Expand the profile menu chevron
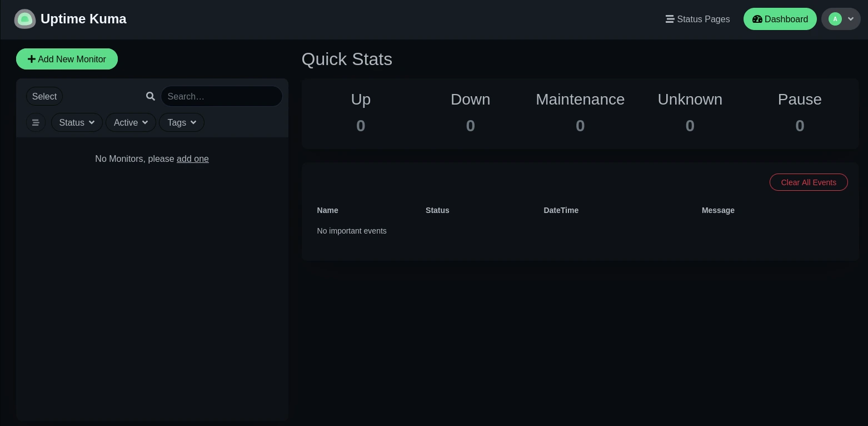The height and width of the screenshot is (426, 868). [x=850, y=19]
